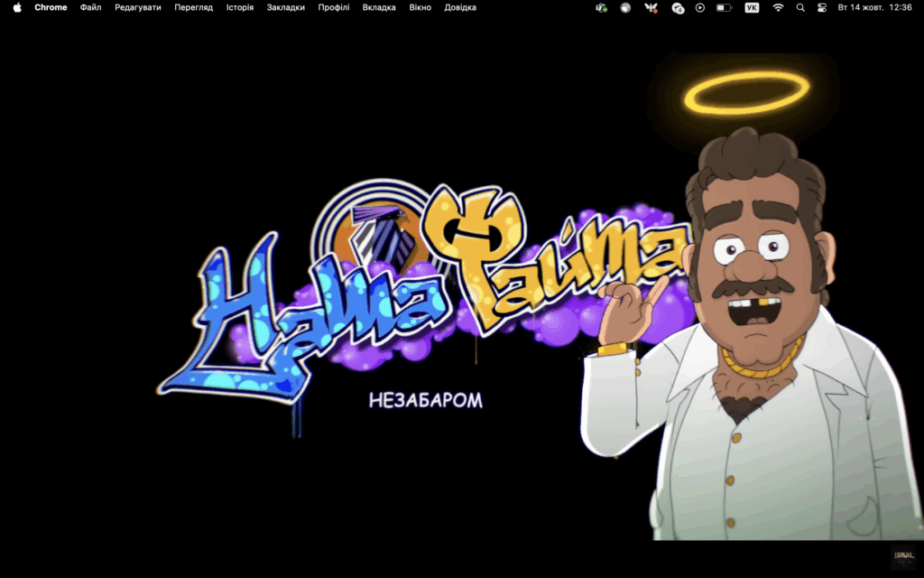This screenshot has width=924, height=578.
Task: Click the Перегляд menu item
Action: (193, 7)
